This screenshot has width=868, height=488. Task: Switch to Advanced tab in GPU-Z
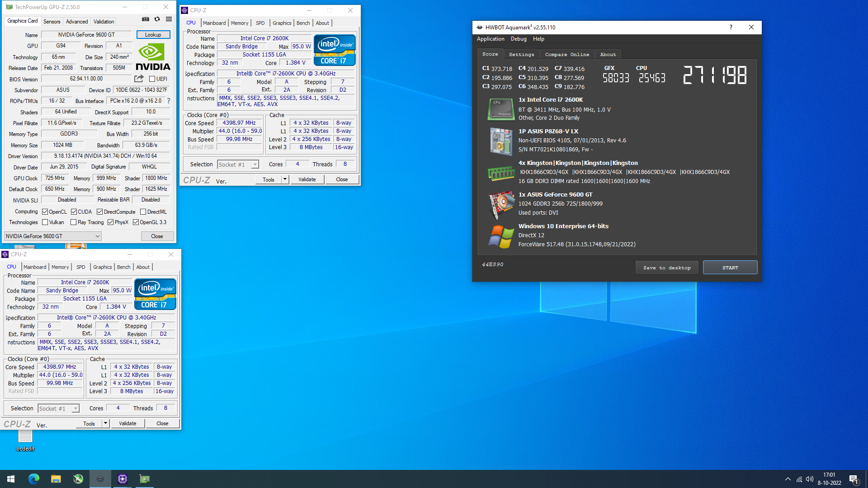pyautogui.click(x=77, y=21)
